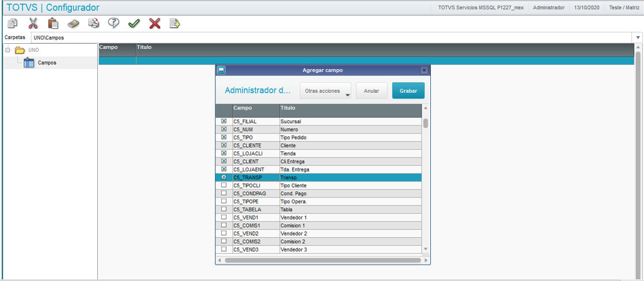
Task: Uncheck the C5_TIPO checkbox
Action: pyautogui.click(x=224, y=137)
